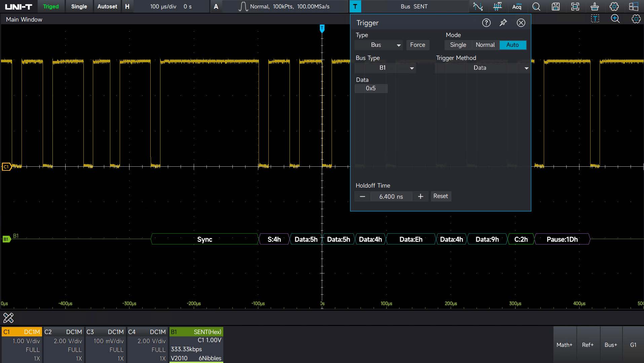Click the save floppy disk icon
Viewport: 644px width, 363px height.
click(x=556, y=6)
